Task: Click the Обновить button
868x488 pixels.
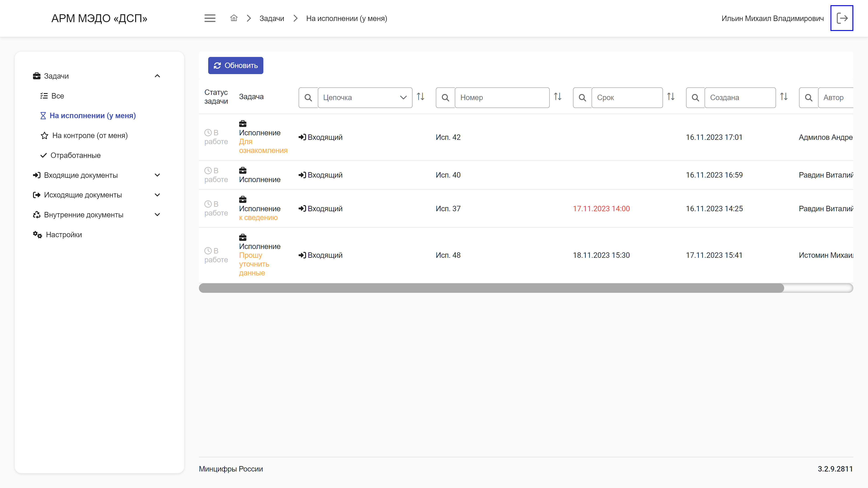Action: click(x=236, y=65)
